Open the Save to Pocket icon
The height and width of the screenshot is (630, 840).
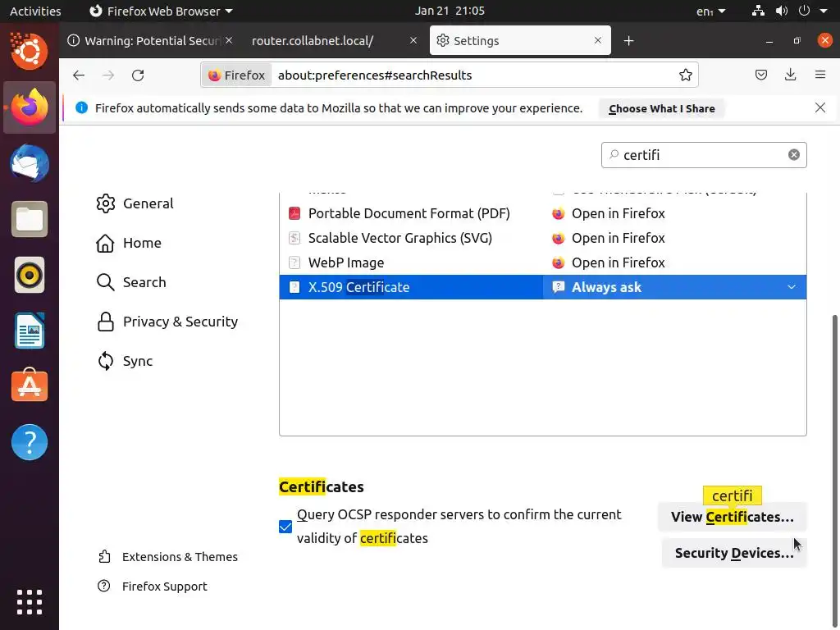[x=761, y=75]
